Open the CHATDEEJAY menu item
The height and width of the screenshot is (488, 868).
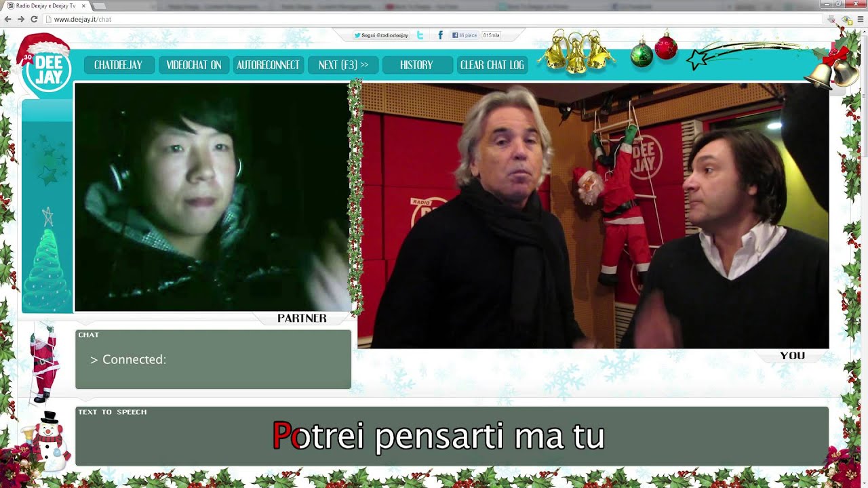(119, 65)
